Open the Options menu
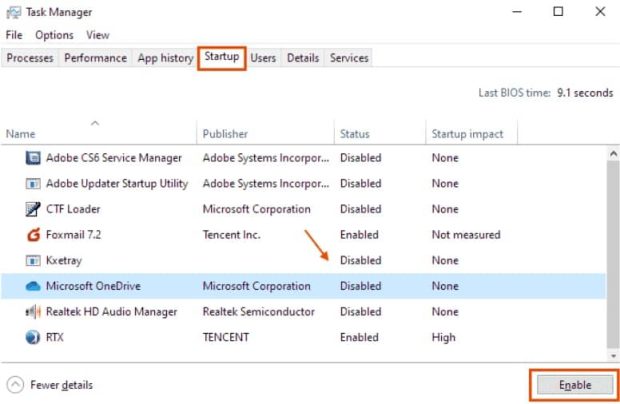 pos(54,35)
